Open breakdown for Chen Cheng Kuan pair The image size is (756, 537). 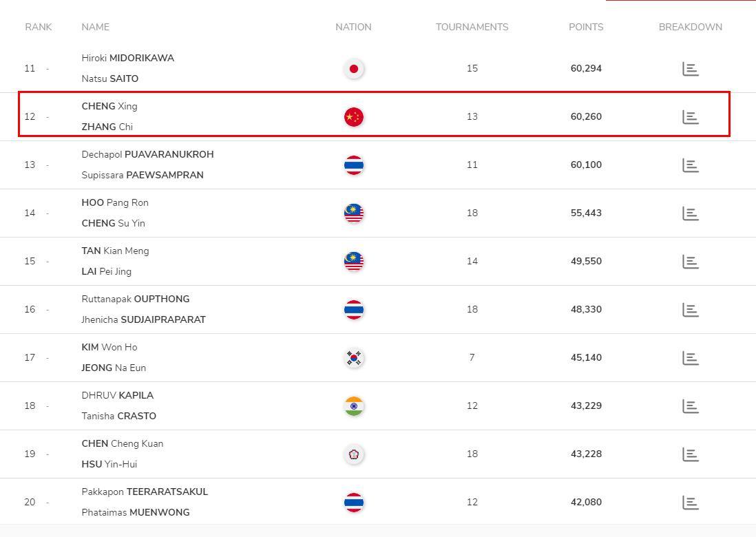[691, 454]
